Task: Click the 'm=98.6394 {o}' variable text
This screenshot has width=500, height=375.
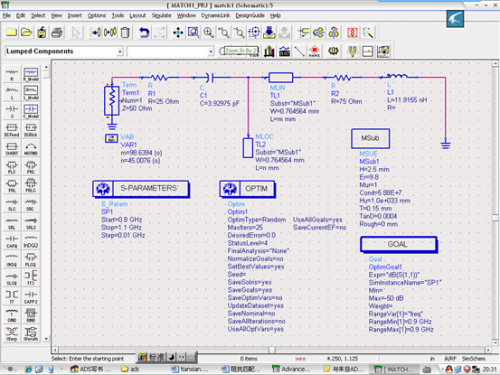Action: tap(141, 153)
